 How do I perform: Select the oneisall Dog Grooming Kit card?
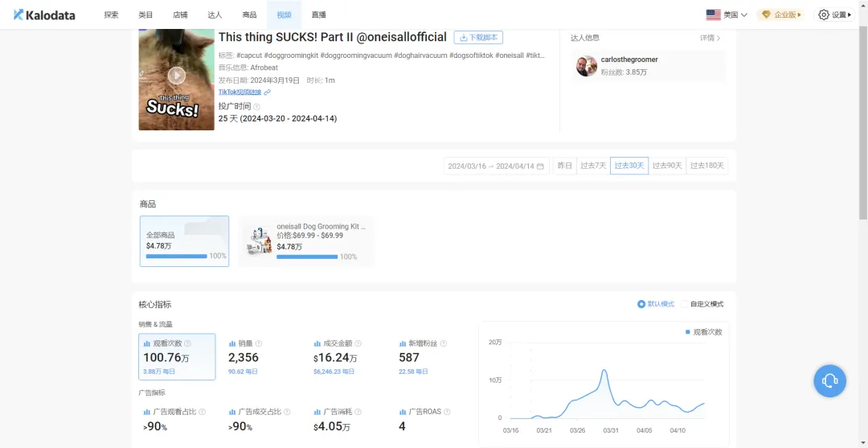click(306, 241)
